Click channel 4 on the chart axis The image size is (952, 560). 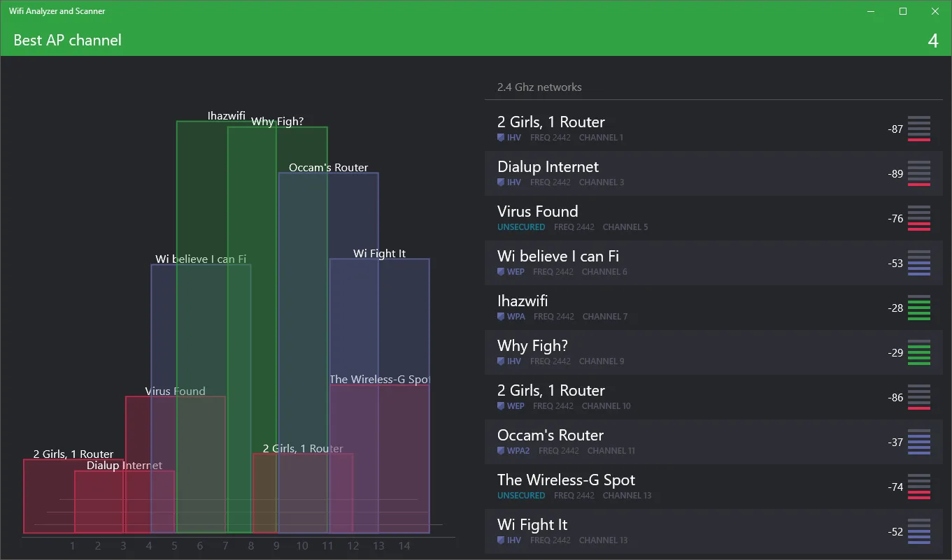pos(149,546)
